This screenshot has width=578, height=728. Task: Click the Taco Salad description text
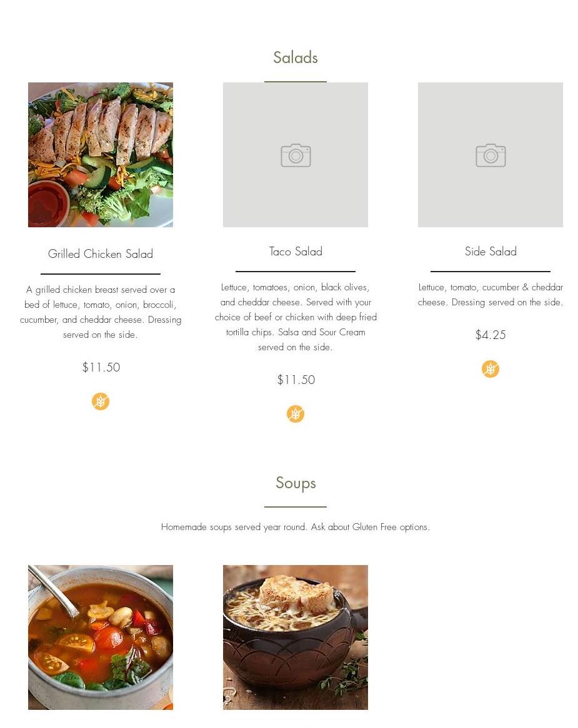click(x=296, y=317)
